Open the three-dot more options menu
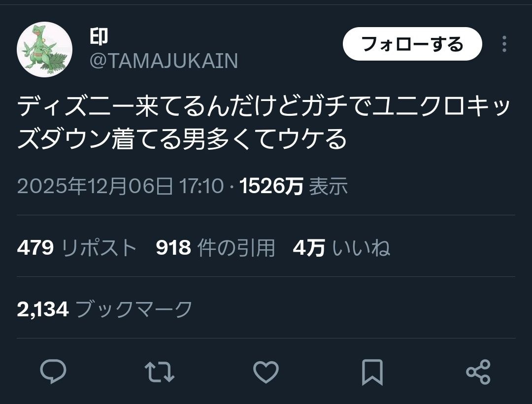 tap(504, 44)
